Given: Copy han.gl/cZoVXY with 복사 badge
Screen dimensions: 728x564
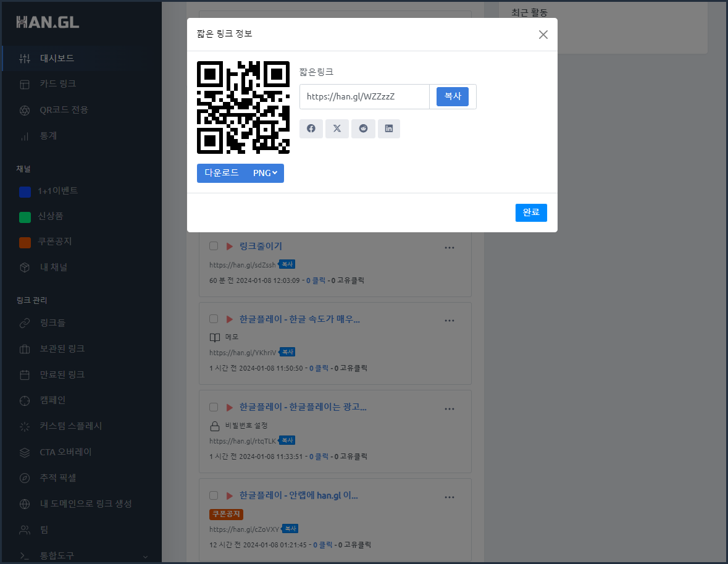Looking at the screenshot, I should [x=290, y=529].
